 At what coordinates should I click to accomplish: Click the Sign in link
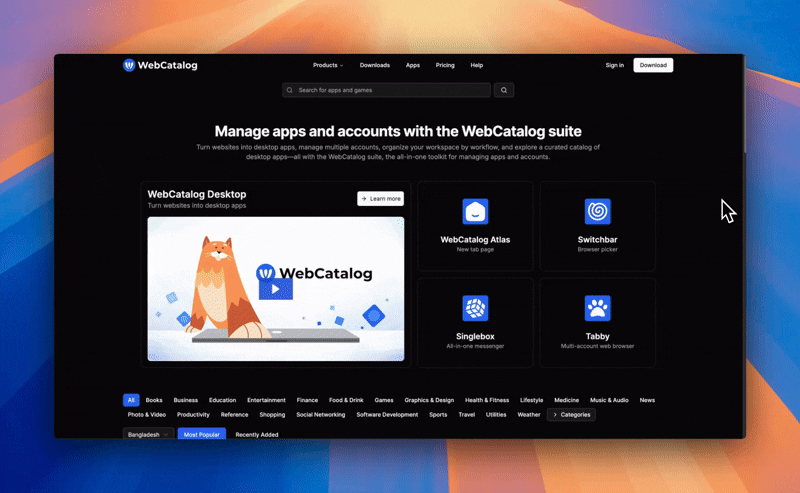614,65
